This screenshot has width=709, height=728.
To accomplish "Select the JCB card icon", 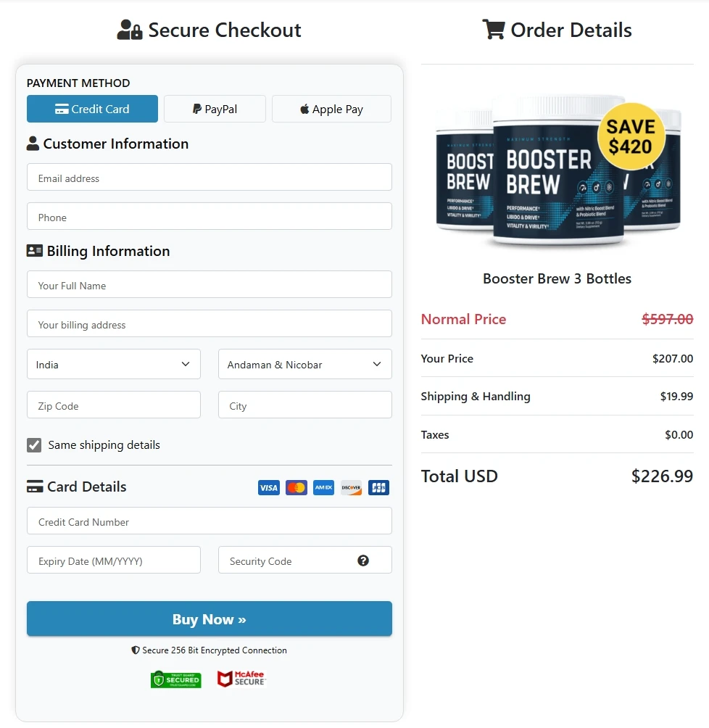I will (378, 487).
